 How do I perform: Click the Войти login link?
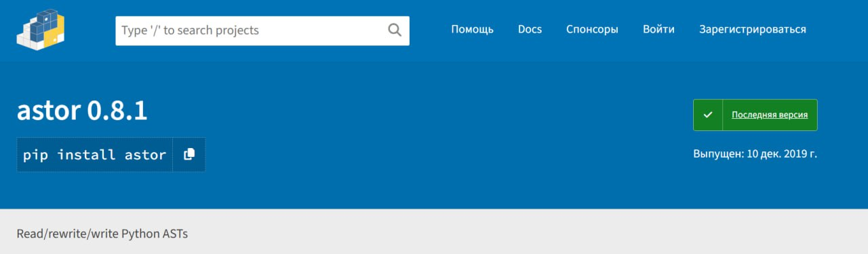(x=658, y=29)
